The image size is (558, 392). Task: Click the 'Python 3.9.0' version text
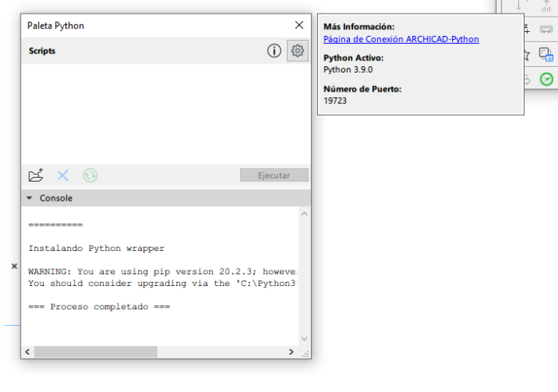[x=348, y=70]
